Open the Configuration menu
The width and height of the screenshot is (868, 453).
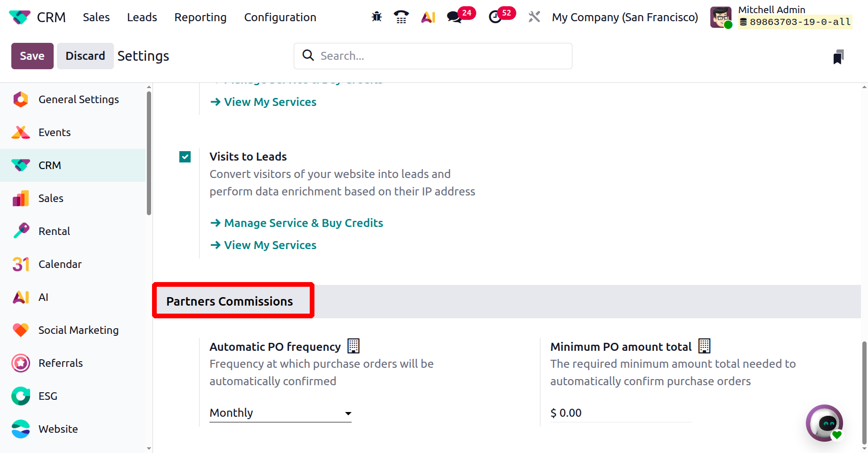pos(280,17)
